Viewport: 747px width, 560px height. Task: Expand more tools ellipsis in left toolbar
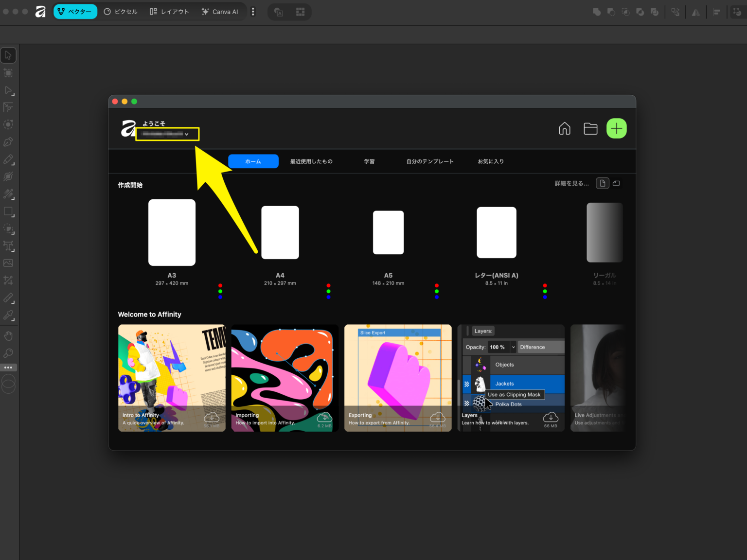tap(8, 367)
